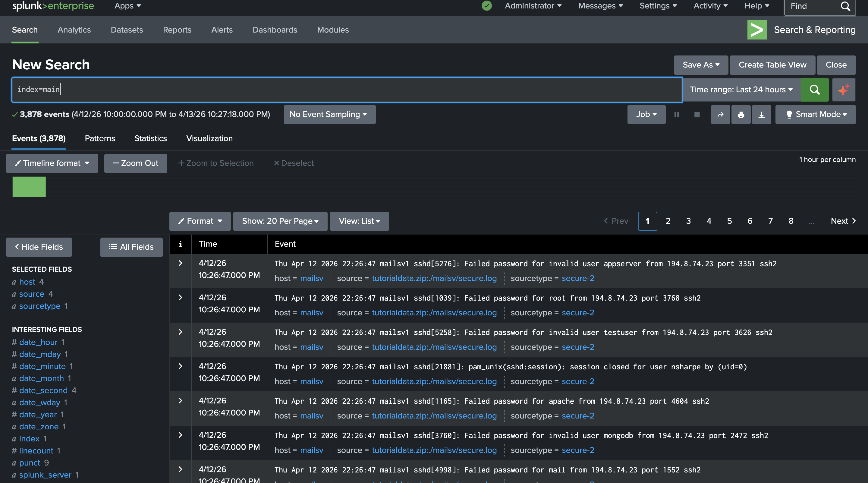
Task: Click the AI assistant sparkle icon
Action: (843, 90)
